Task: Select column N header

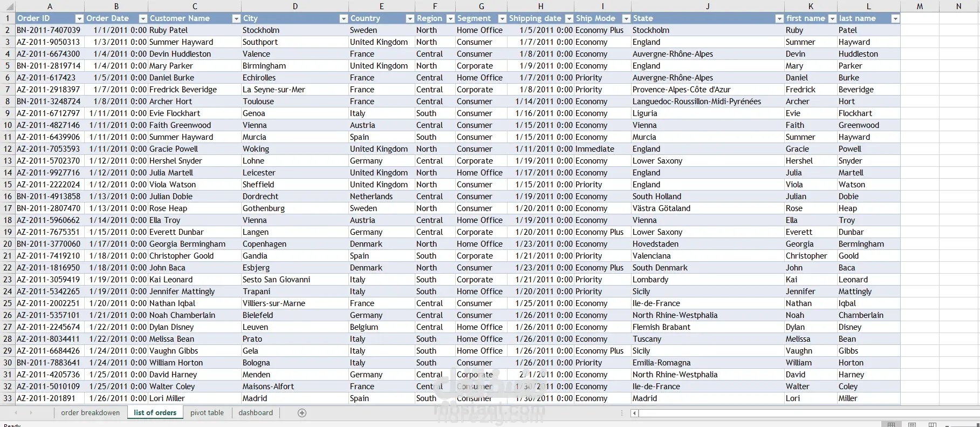Action: (x=958, y=6)
